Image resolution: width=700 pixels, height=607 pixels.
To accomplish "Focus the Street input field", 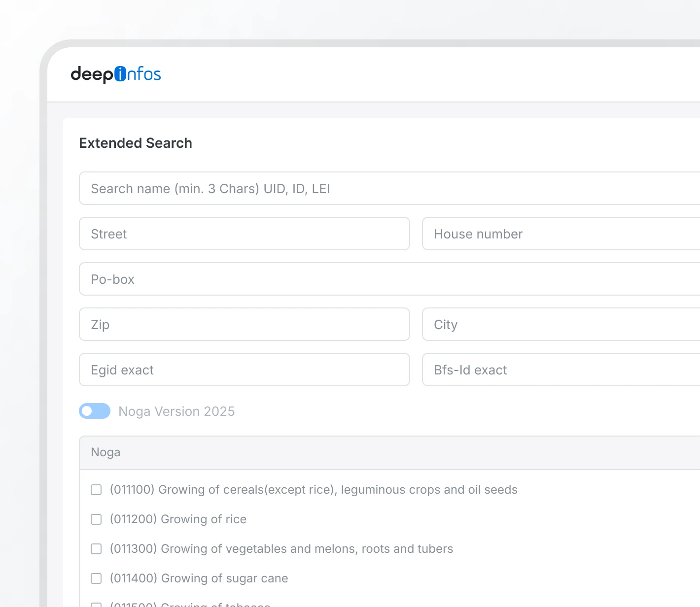I will tap(245, 234).
